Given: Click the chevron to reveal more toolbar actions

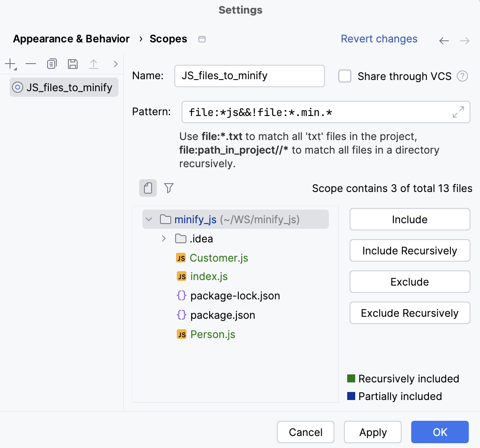Looking at the screenshot, I should pyautogui.click(x=115, y=64).
